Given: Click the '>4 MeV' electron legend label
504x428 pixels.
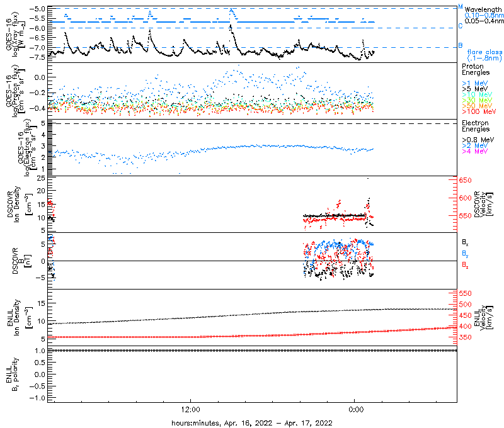Looking at the screenshot, I should 474,151.
